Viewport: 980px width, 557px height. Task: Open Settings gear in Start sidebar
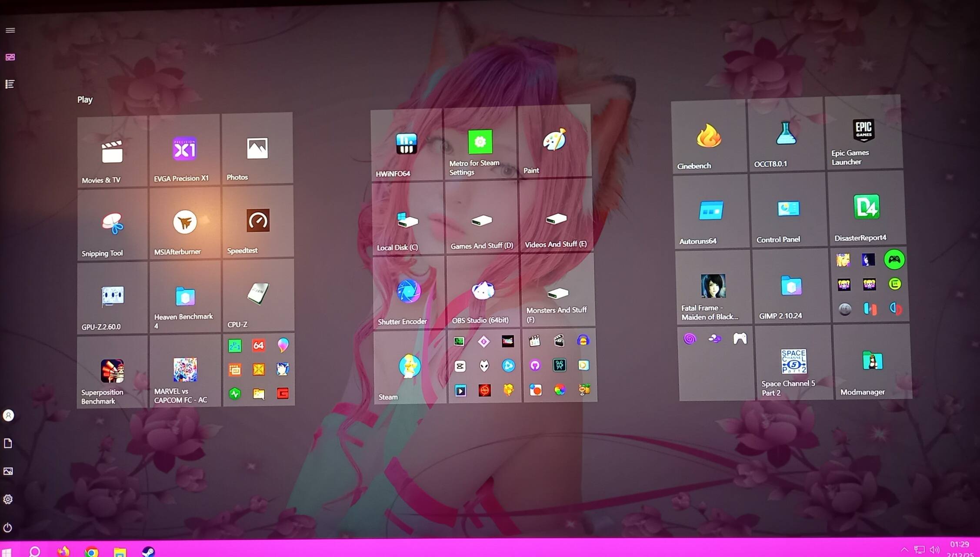pos(8,499)
